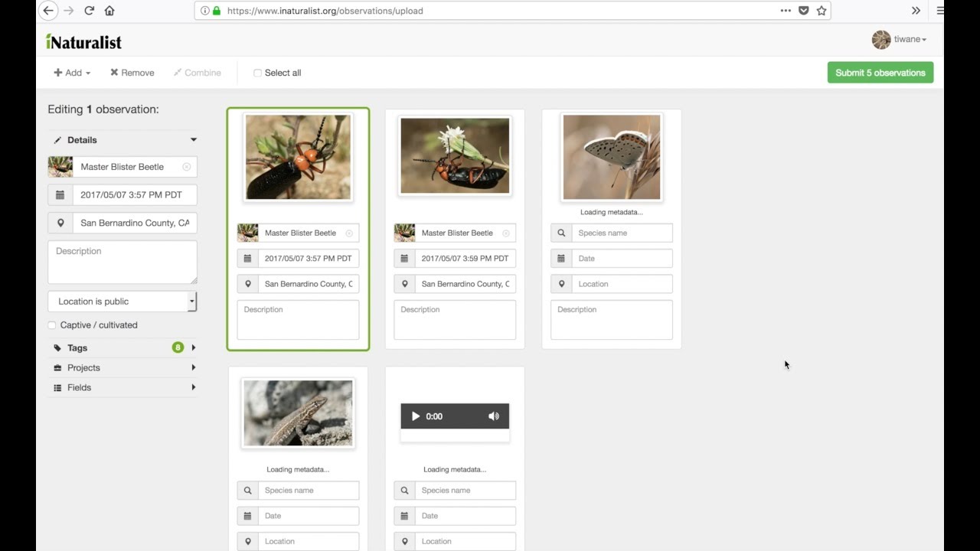
Task: Click calendar icon on butterfly card
Action: (561, 259)
